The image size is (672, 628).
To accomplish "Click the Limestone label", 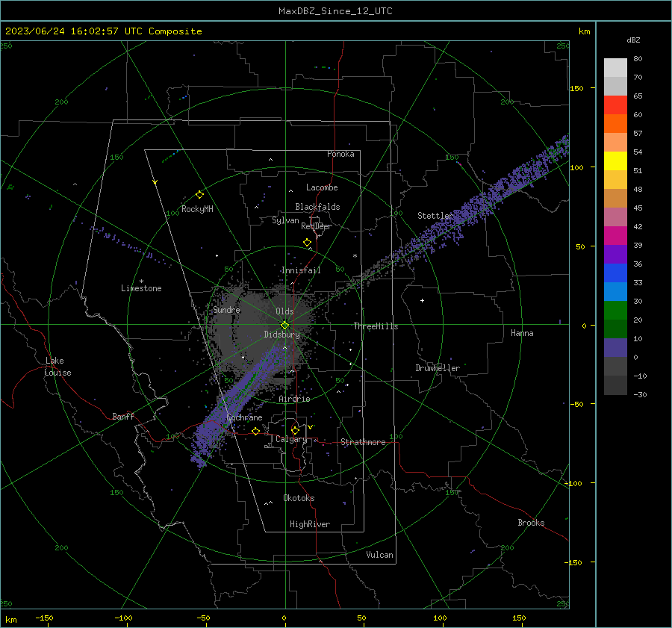I will 141,288.
